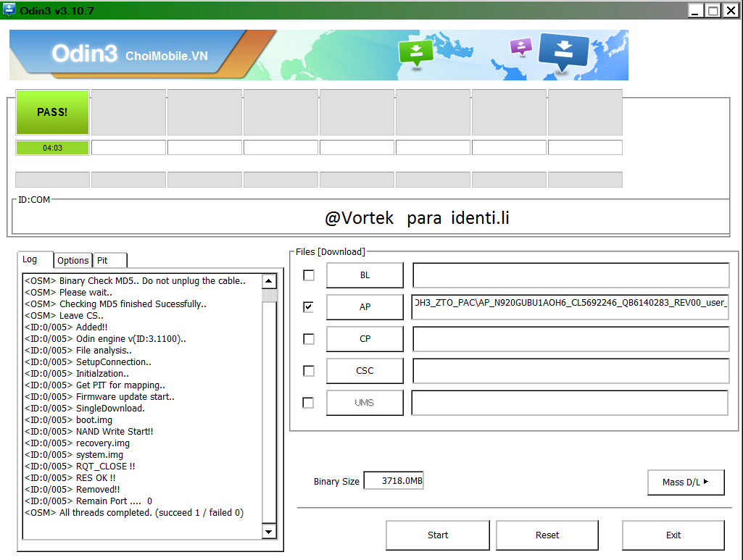Screen dimensions: 743x560
Task: Click the UMS file button
Action: point(365,403)
